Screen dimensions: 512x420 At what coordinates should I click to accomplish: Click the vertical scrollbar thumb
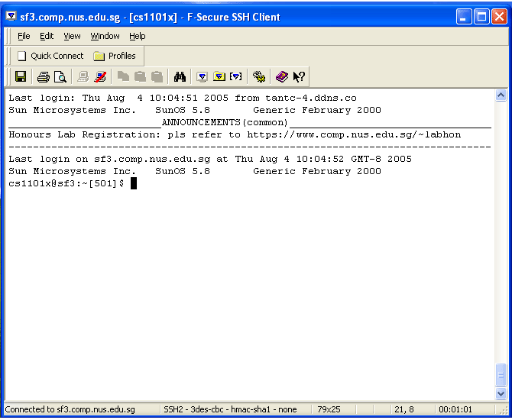pos(501,375)
